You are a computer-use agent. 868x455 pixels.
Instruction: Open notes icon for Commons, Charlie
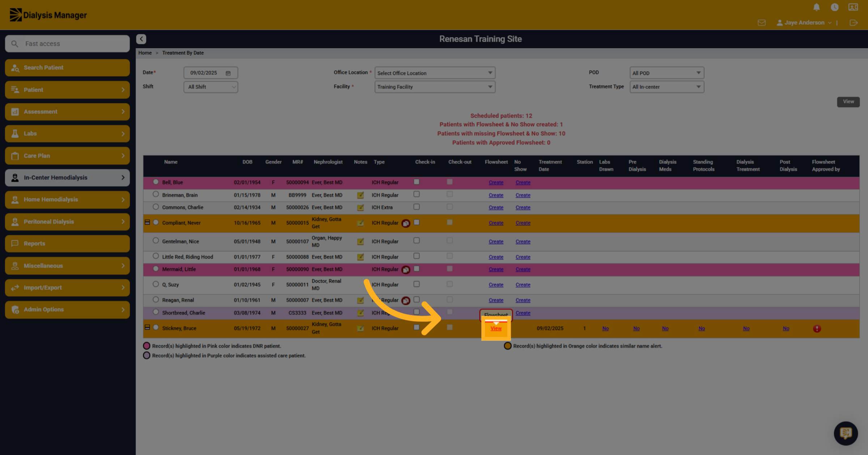point(360,207)
